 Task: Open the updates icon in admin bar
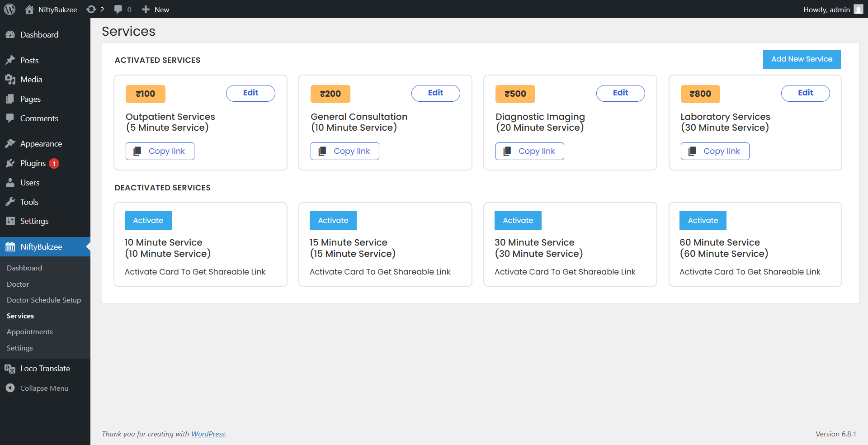(x=91, y=9)
